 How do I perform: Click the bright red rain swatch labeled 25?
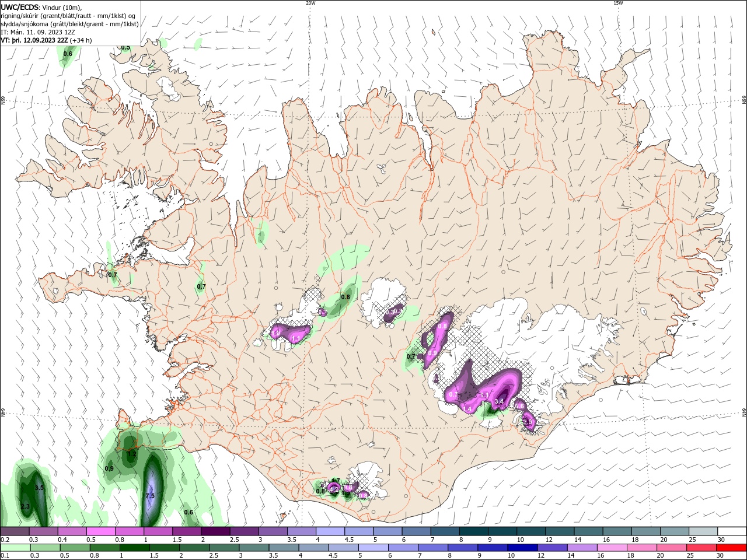click(x=701, y=548)
